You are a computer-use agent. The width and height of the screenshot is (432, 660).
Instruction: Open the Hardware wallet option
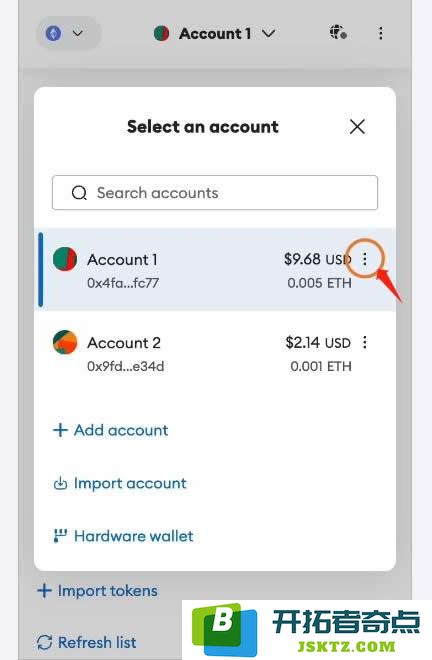[x=123, y=536]
